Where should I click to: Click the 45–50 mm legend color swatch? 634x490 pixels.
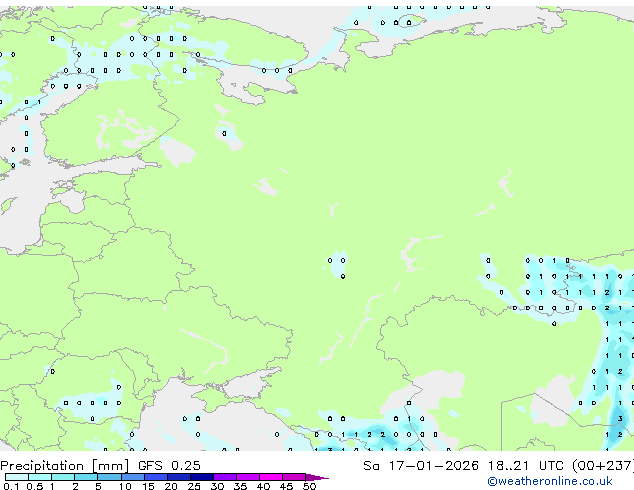(x=294, y=477)
